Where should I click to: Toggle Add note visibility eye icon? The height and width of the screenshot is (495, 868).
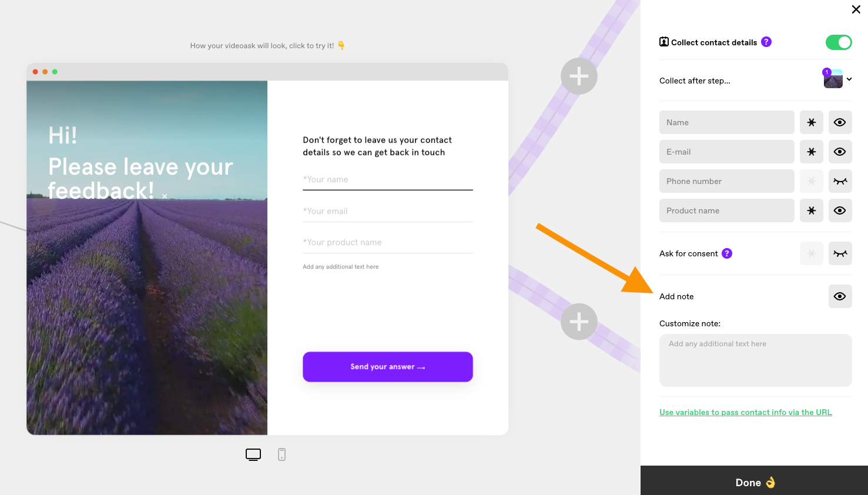point(840,296)
